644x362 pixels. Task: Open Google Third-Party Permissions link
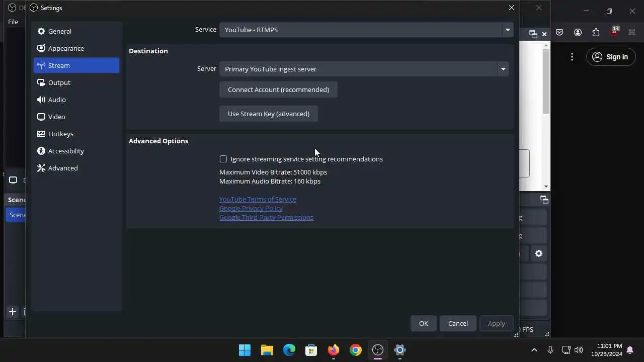(x=266, y=217)
